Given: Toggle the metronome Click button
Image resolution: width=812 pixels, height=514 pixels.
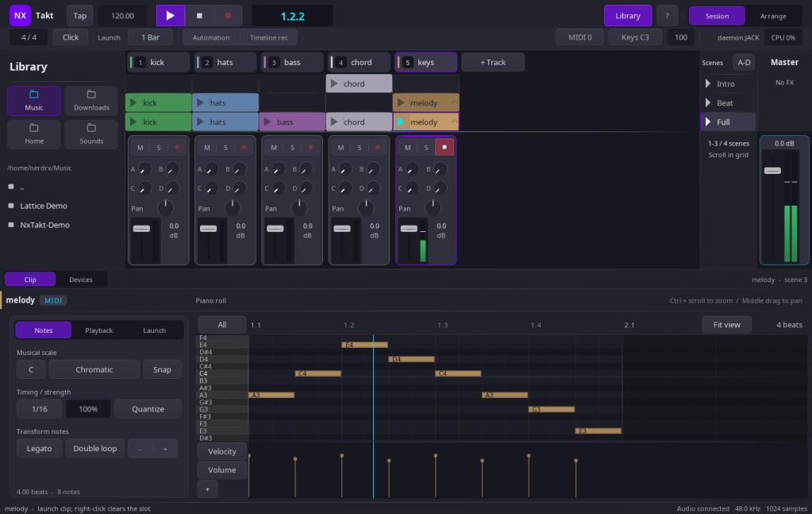Looking at the screenshot, I should click(x=71, y=37).
